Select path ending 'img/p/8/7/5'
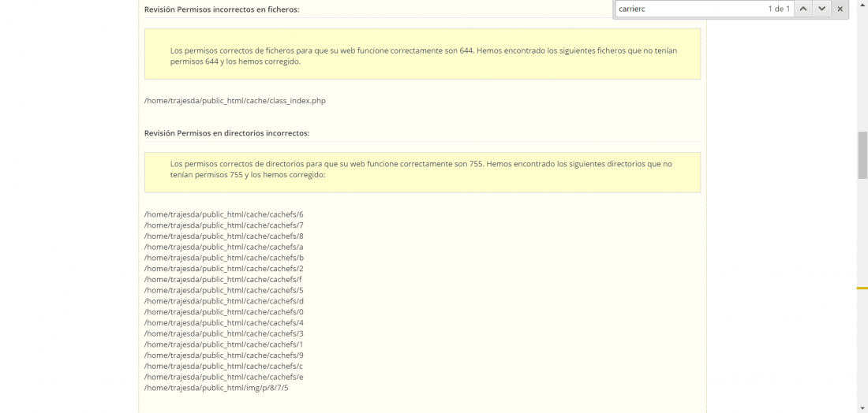This screenshot has height=413, width=868. 216,388
